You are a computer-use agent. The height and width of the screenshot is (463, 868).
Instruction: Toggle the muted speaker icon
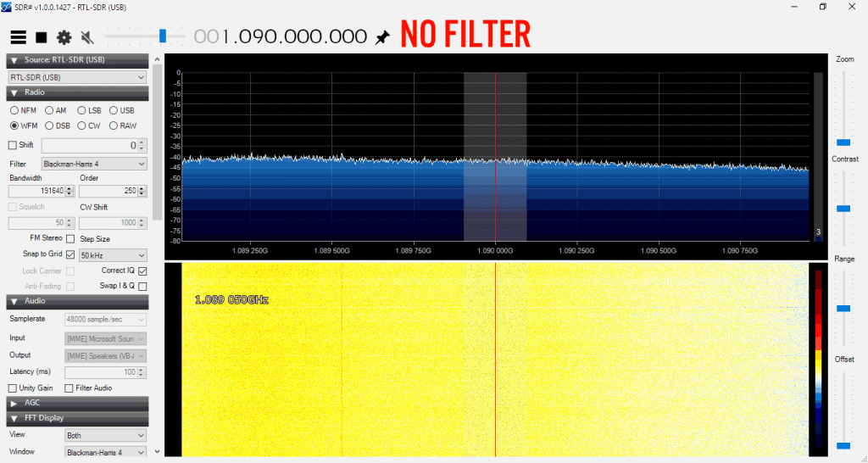point(86,37)
